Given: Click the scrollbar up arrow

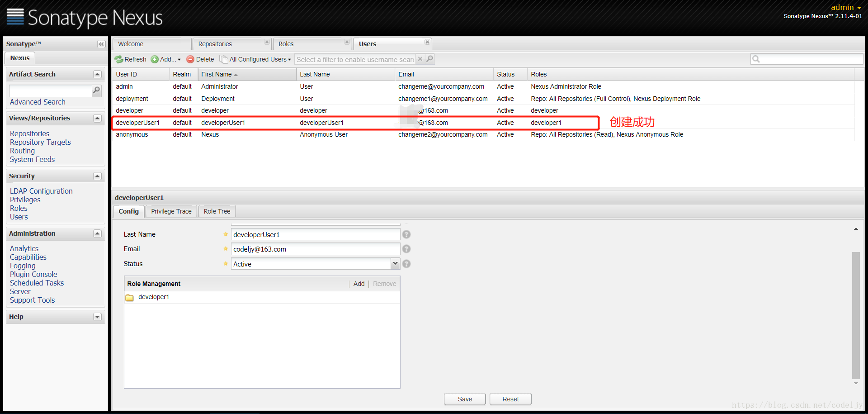Looking at the screenshot, I should point(856,229).
